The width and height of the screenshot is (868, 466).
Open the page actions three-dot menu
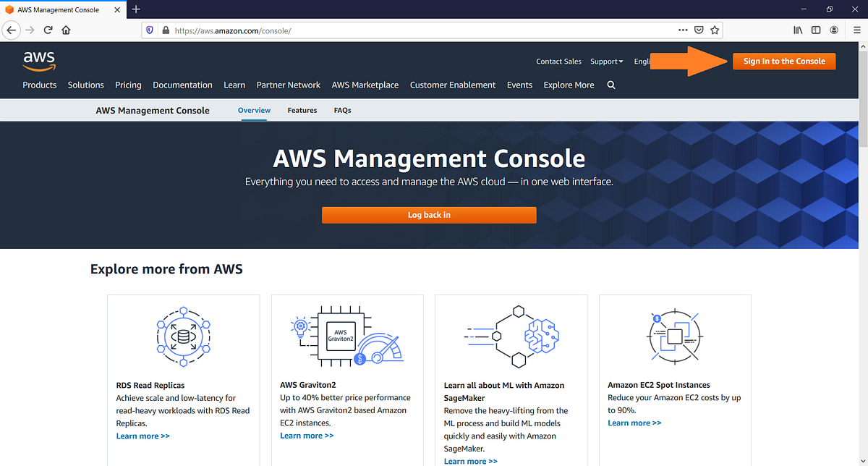pyautogui.click(x=683, y=30)
